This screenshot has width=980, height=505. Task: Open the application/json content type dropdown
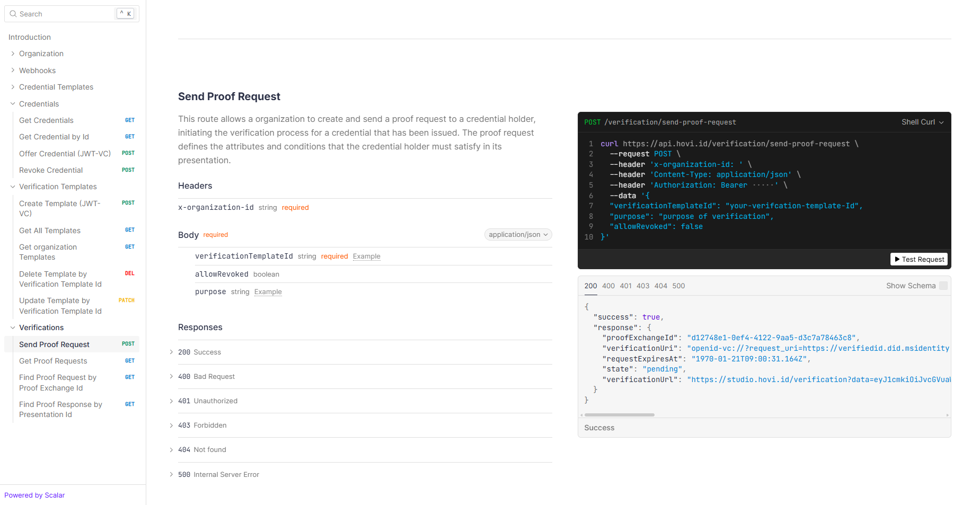click(x=518, y=235)
